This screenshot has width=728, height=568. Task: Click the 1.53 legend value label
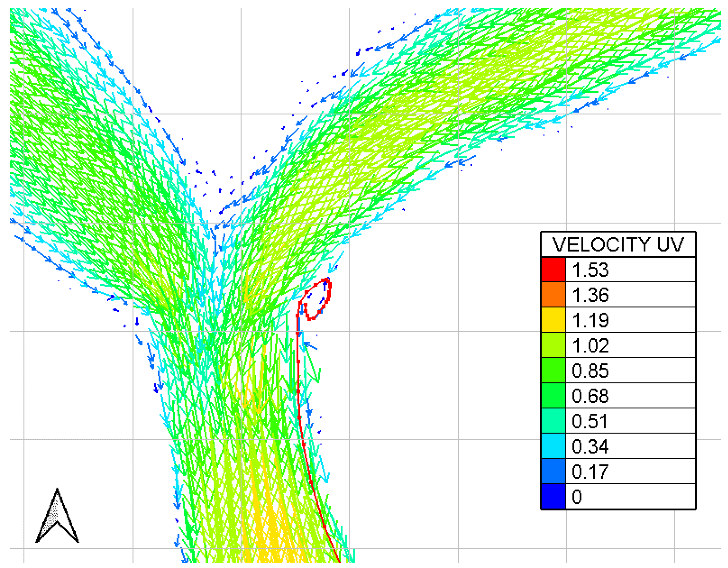590,270
